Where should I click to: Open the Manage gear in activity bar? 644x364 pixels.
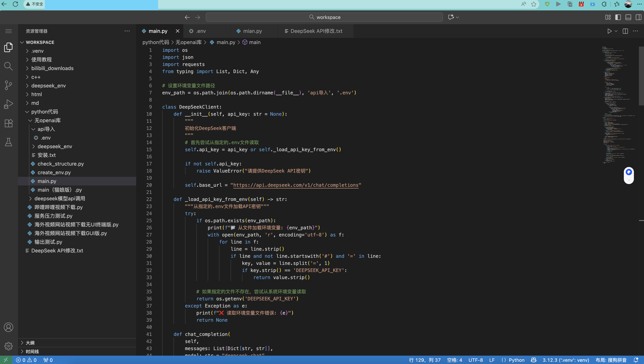click(x=9, y=346)
